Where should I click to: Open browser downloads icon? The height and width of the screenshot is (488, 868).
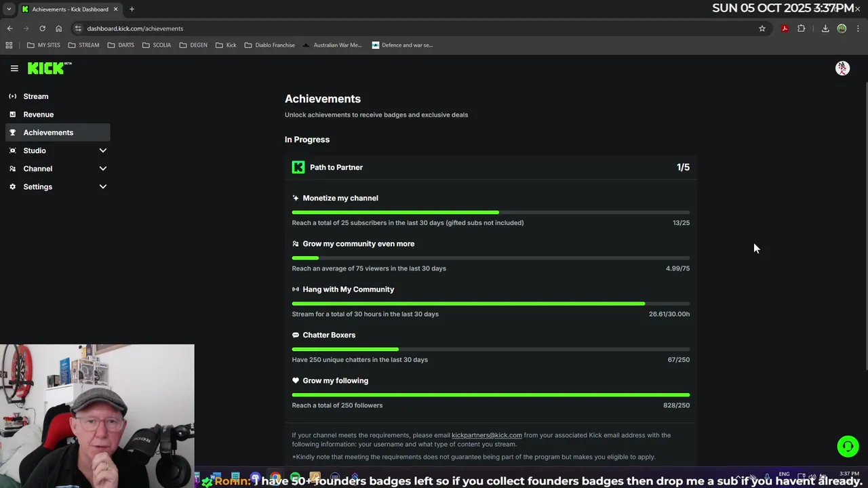point(825,28)
